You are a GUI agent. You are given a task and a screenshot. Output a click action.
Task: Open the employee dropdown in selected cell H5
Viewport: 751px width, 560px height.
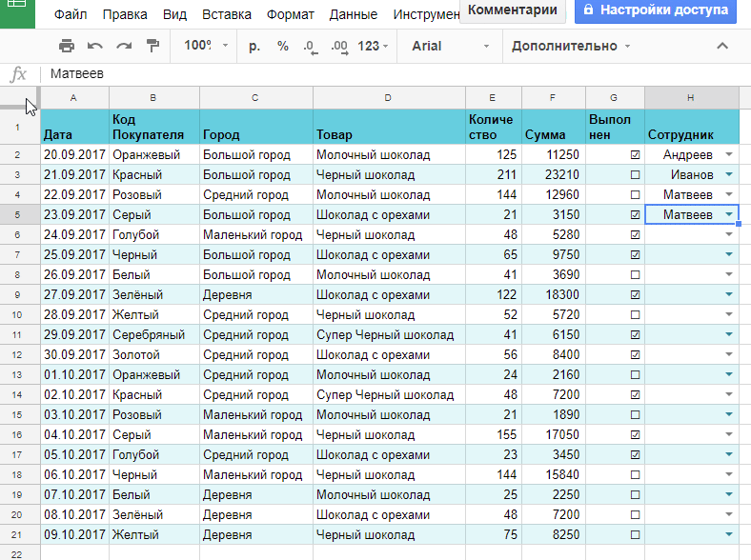click(729, 215)
